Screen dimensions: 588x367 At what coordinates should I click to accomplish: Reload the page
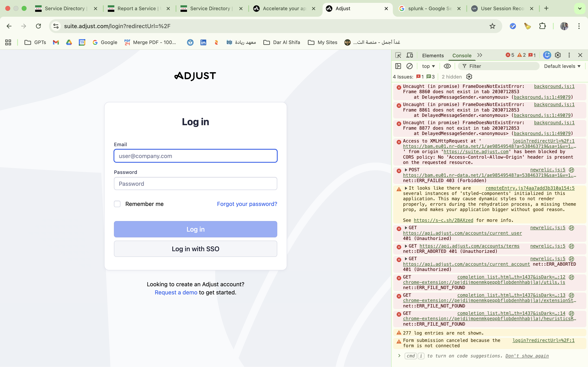[x=38, y=26]
